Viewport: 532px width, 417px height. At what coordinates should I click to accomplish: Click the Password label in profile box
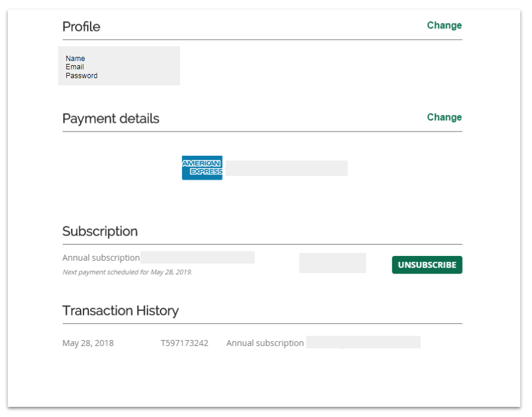[81, 76]
